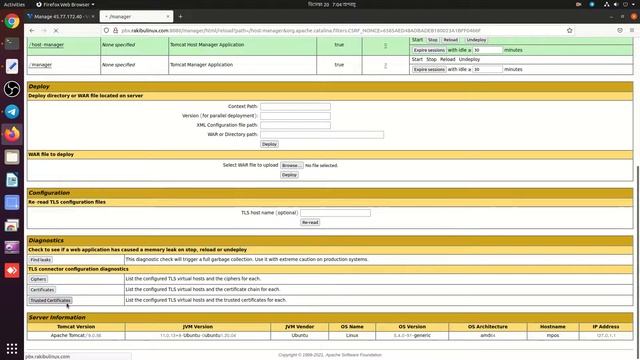Switch to the Manage 45.77.172.40 tab

(x=60, y=17)
